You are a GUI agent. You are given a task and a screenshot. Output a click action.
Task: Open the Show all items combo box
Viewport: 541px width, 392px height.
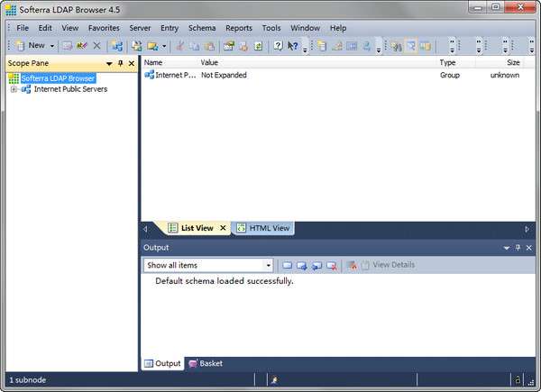pos(208,265)
